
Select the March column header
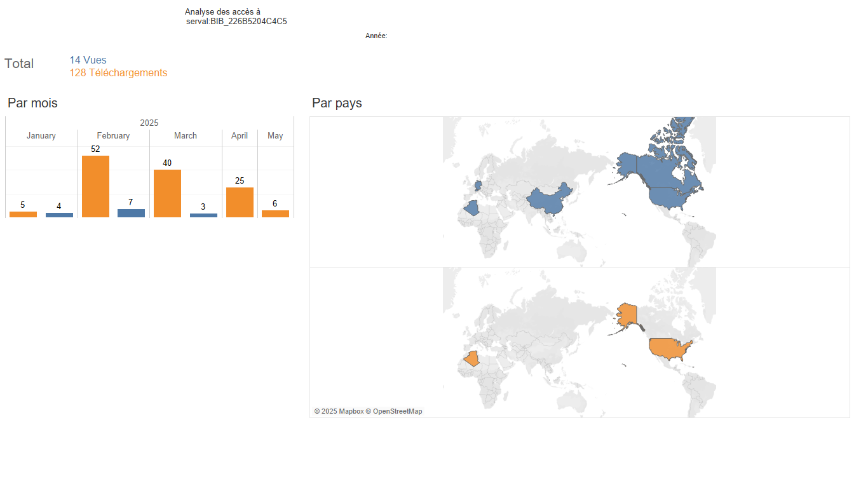186,136
